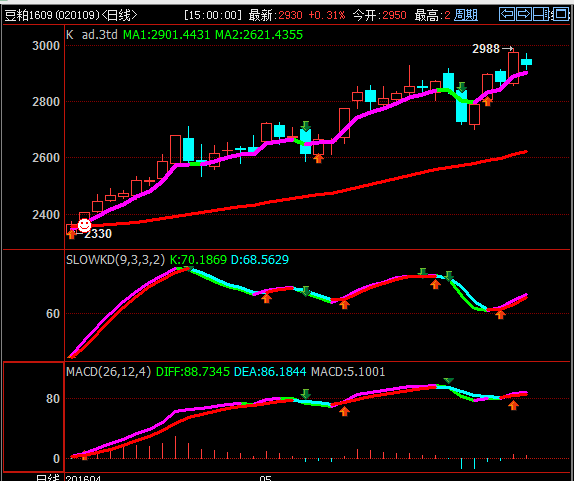The height and width of the screenshot is (481, 574).
Task: Click the tallest red MACD histogram bar
Action: [x=175, y=447]
